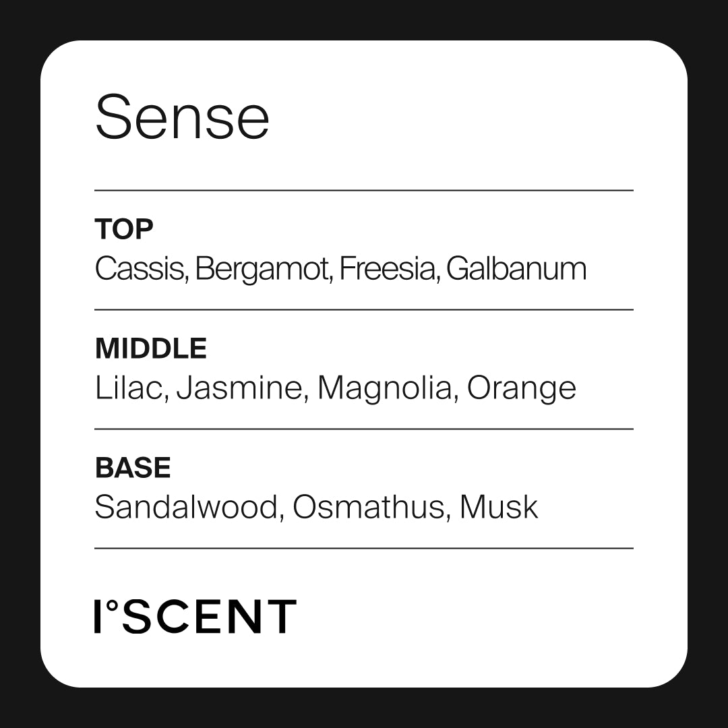Select the Lilac note
The image size is (728, 728).
tap(131, 388)
